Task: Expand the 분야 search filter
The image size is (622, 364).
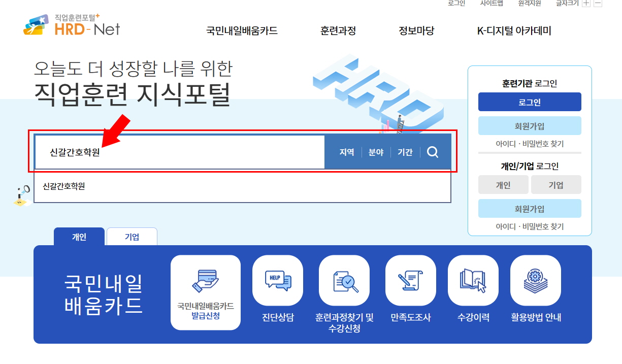Action: (376, 152)
